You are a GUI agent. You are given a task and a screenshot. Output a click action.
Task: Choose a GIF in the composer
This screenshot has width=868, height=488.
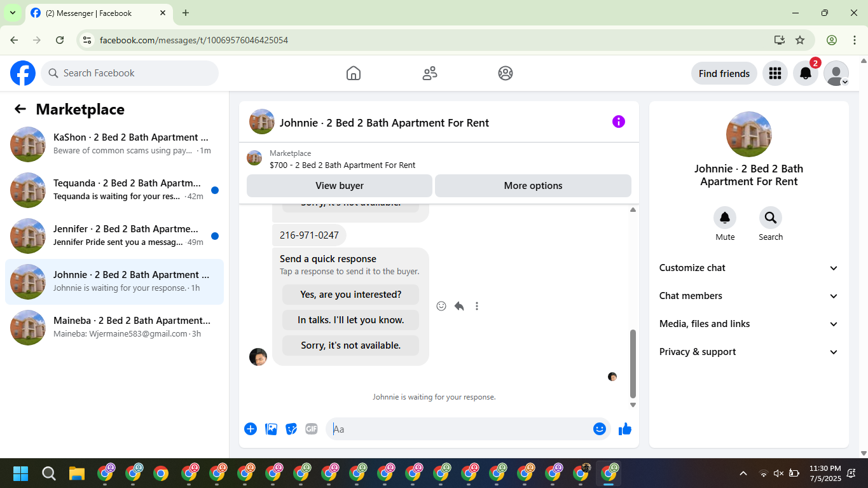pyautogui.click(x=312, y=429)
